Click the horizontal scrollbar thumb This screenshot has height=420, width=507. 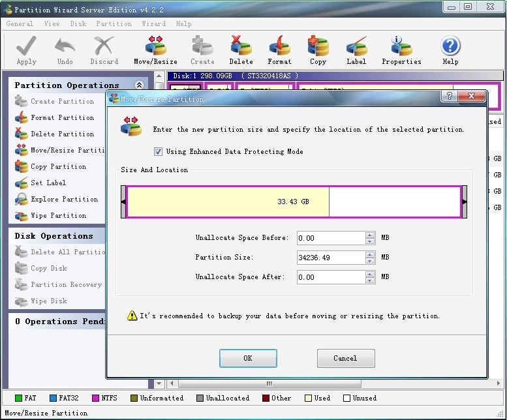coord(269,383)
